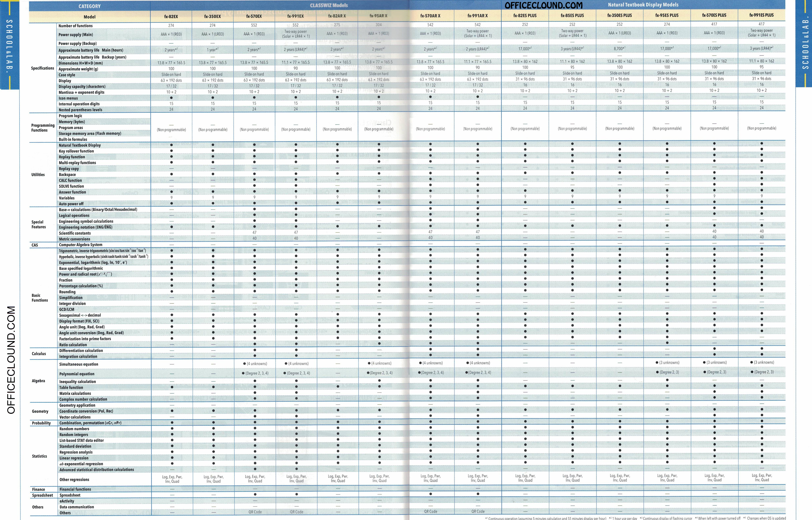
Task: Select the fx-95ES PLUS column header
Action: coord(667,15)
